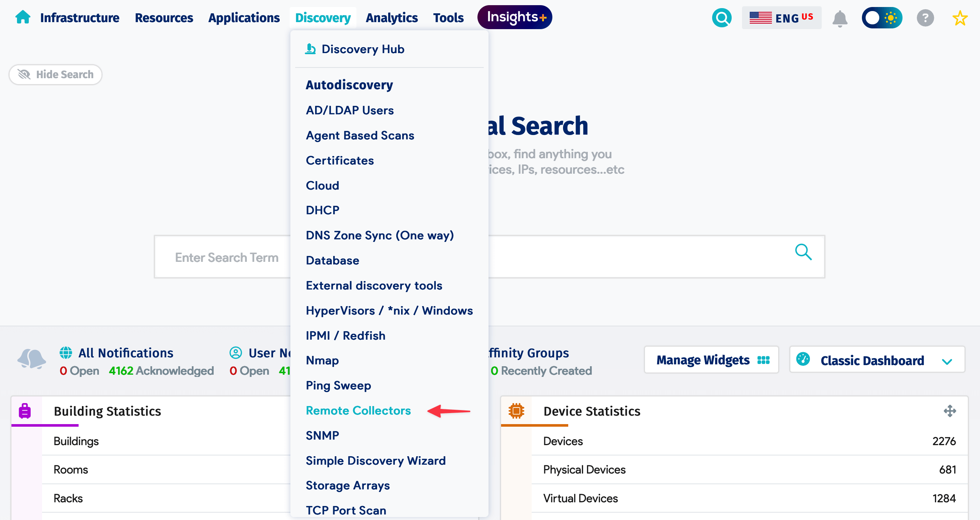The height and width of the screenshot is (520, 980).
Task: Click the Device Statistics chip icon
Action: pos(516,411)
